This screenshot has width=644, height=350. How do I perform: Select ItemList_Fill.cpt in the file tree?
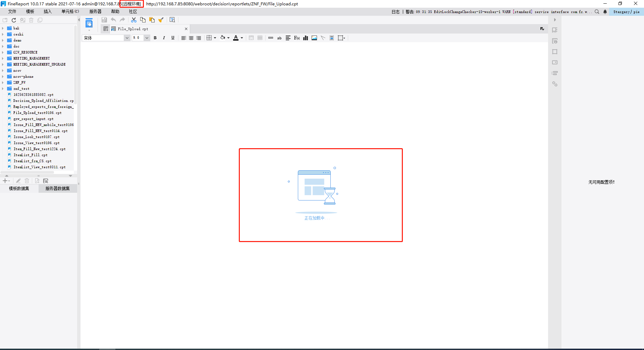click(31, 155)
